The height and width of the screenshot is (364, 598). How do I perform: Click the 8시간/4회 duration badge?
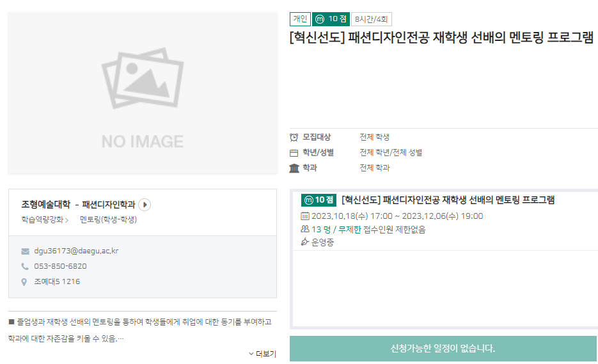[372, 19]
